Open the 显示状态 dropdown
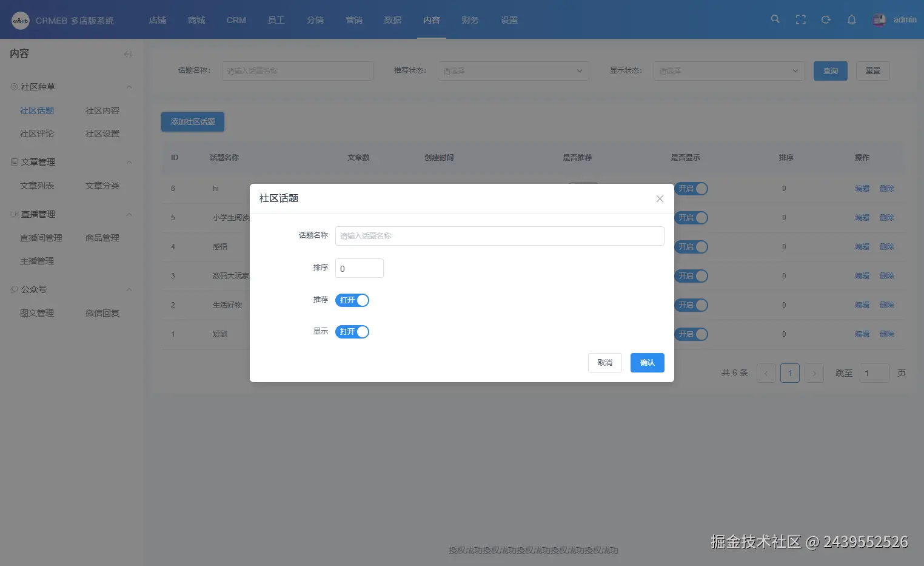 click(x=729, y=71)
